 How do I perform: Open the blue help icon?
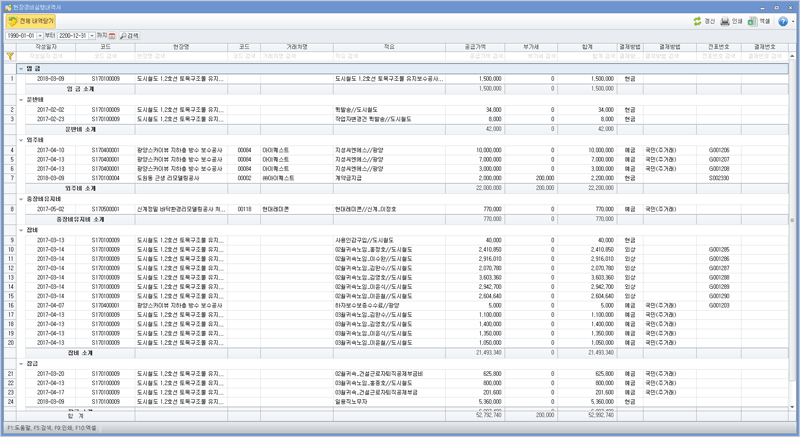click(781, 20)
